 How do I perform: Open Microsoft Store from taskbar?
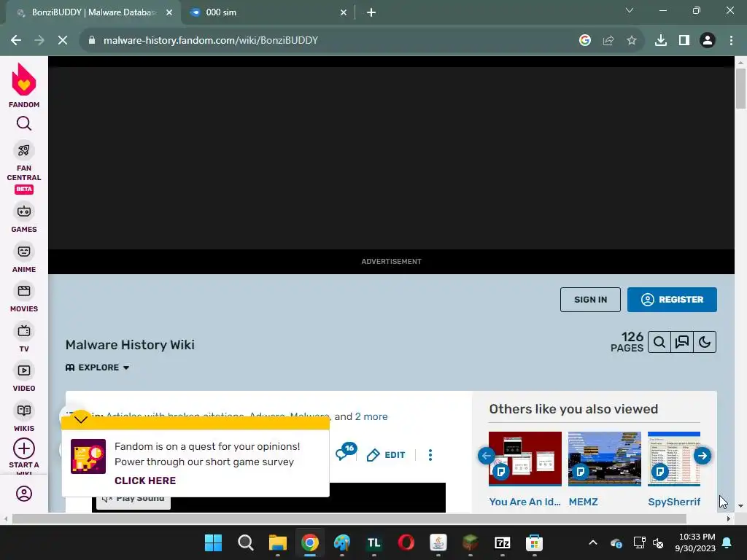534,542
